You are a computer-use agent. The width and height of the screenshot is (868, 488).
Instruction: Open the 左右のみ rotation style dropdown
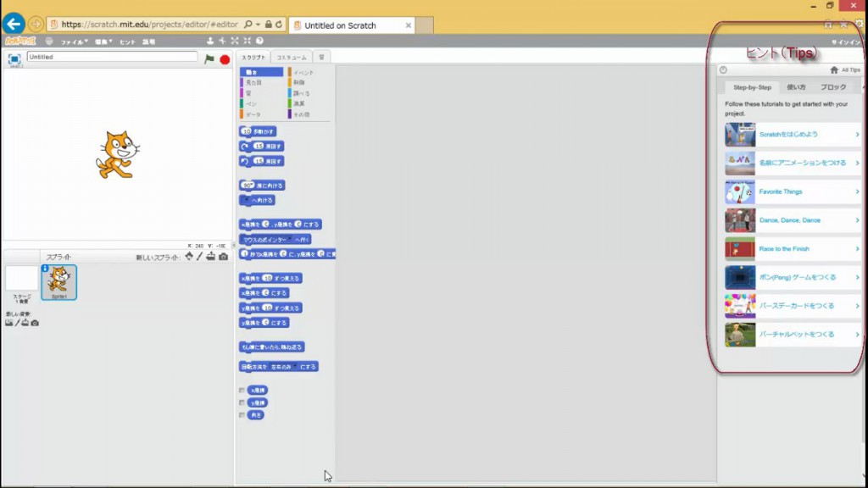[x=295, y=367]
